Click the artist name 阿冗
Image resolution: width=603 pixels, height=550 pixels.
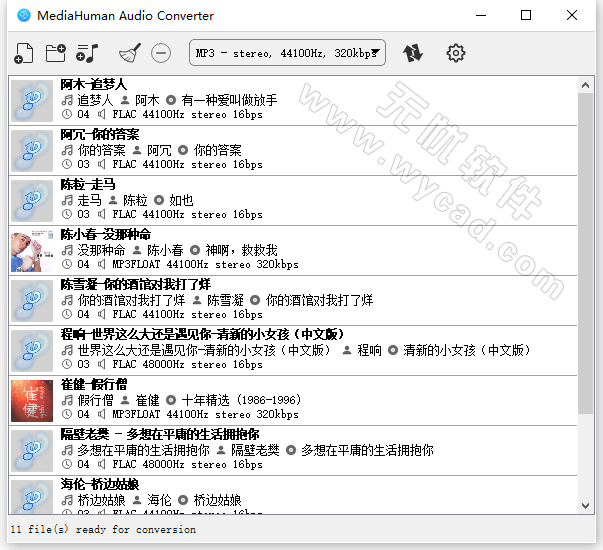click(159, 150)
